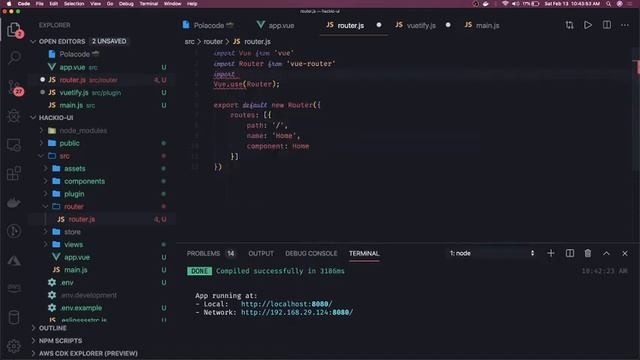Expand the assets folder
The width and height of the screenshot is (640, 360).
click(x=46, y=169)
